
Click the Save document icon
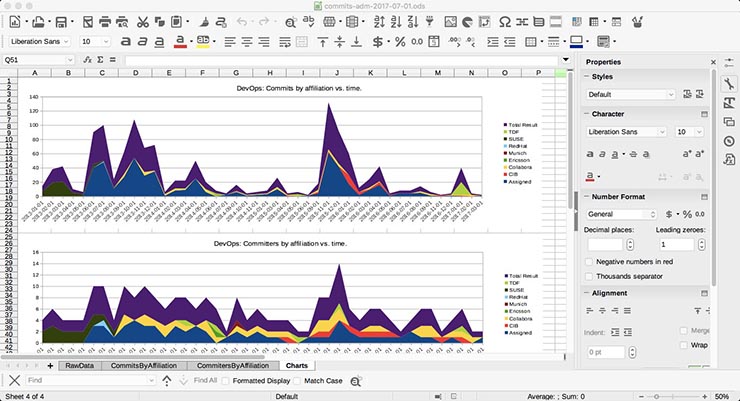[x=59, y=21]
